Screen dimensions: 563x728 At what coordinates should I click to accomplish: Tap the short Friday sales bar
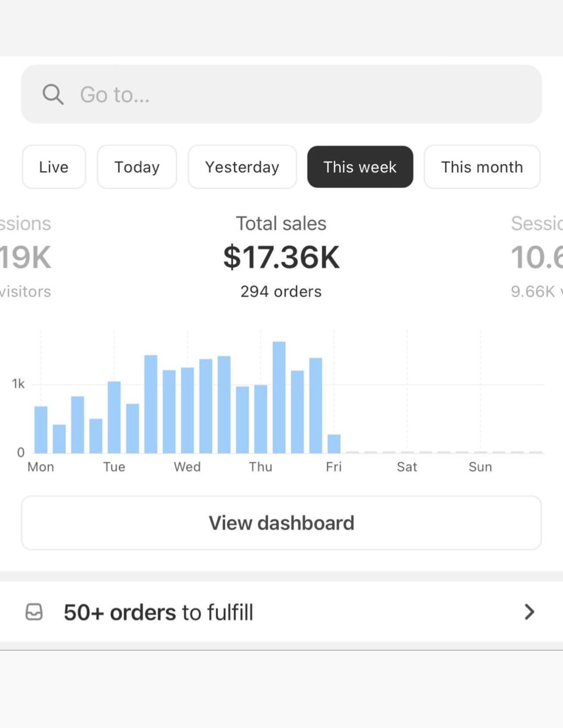(x=334, y=444)
